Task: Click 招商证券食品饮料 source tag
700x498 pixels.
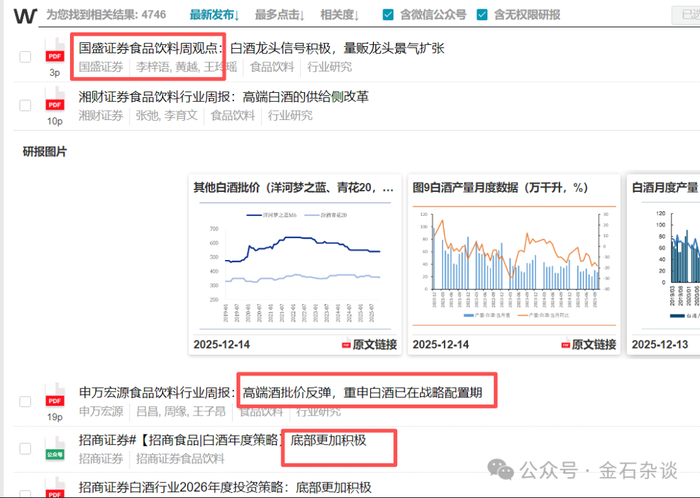Action: (180, 459)
